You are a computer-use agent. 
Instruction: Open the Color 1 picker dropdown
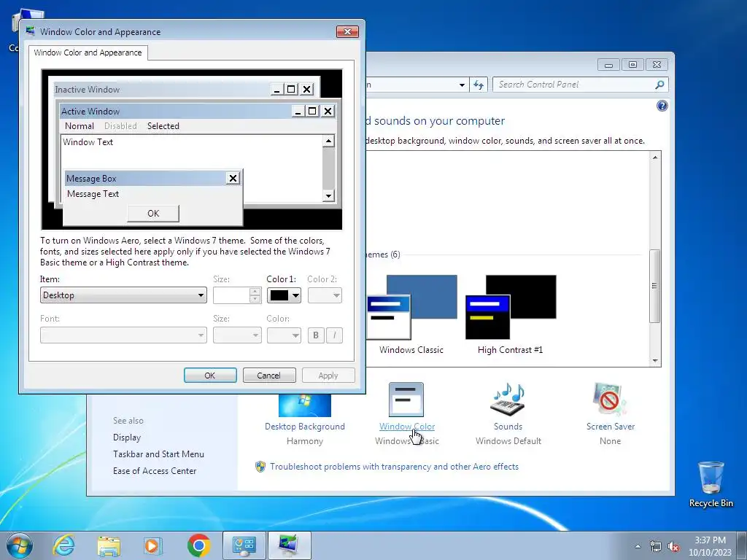pyautogui.click(x=284, y=295)
